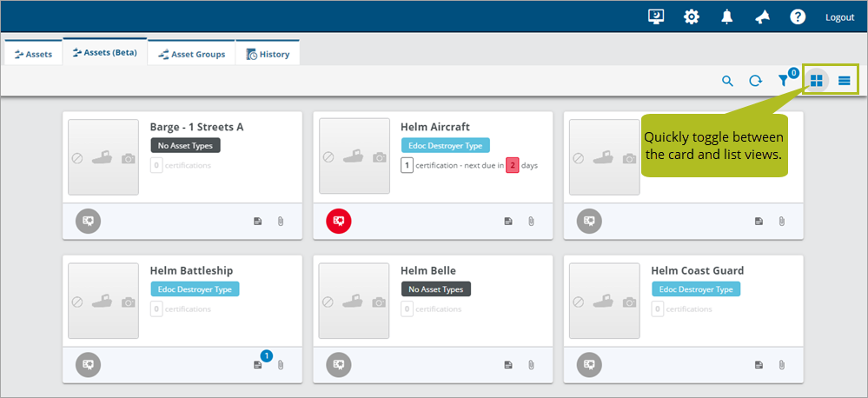Click Edoc Destroyer Type tag on Helm Coast Guard
The image size is (868, 398).
click(696, 289)
